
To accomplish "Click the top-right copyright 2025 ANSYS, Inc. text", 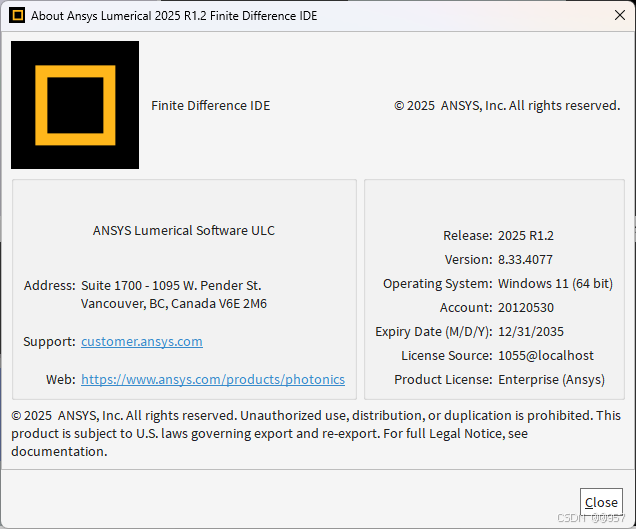I will pyautogui.click(x=507, y=105).
